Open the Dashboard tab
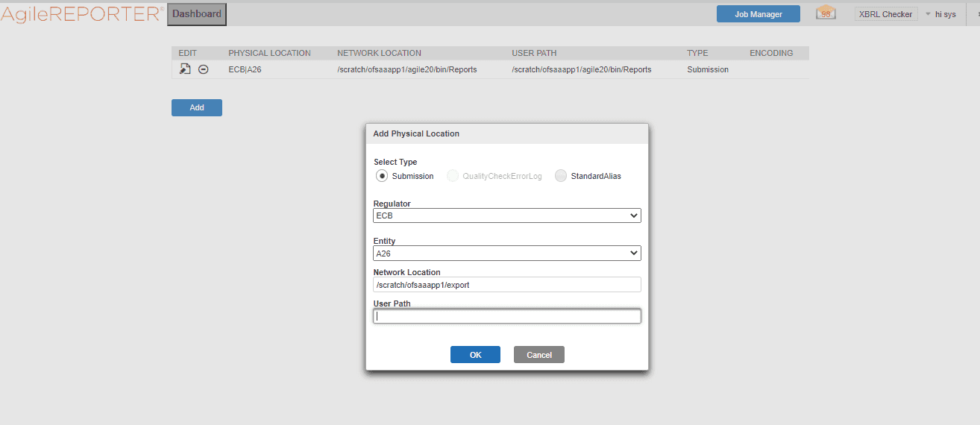Viewport: 980px width, 425px height. tap(197, 14)
